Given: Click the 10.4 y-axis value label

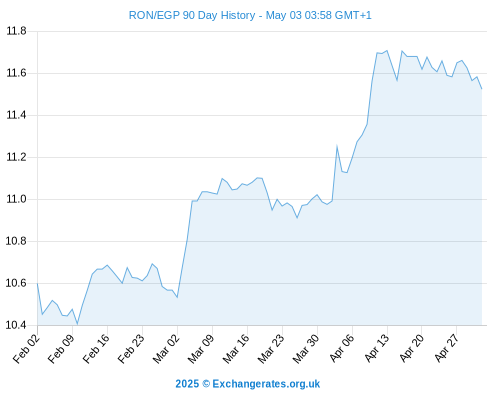Looking at the screenshot, I should tap(16, 325).
